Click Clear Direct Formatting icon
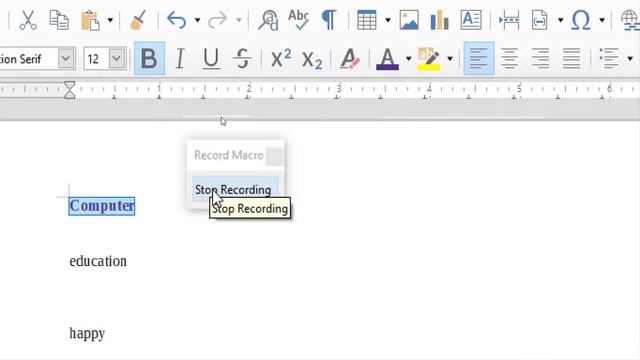Image resolution: width=640 pixels, height=360 pixels. click(x=349, y=58)
